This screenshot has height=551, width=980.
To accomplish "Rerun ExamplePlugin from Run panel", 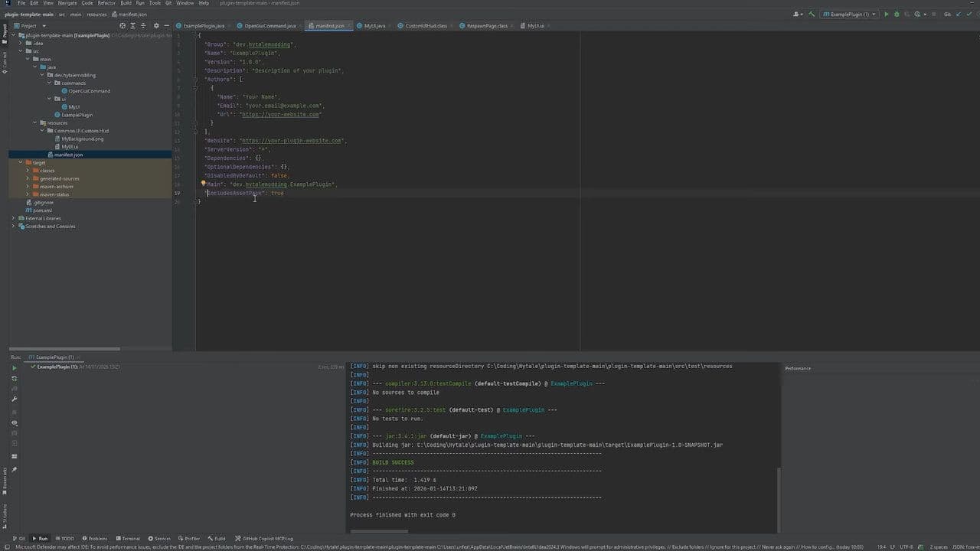I will (14, 368).
